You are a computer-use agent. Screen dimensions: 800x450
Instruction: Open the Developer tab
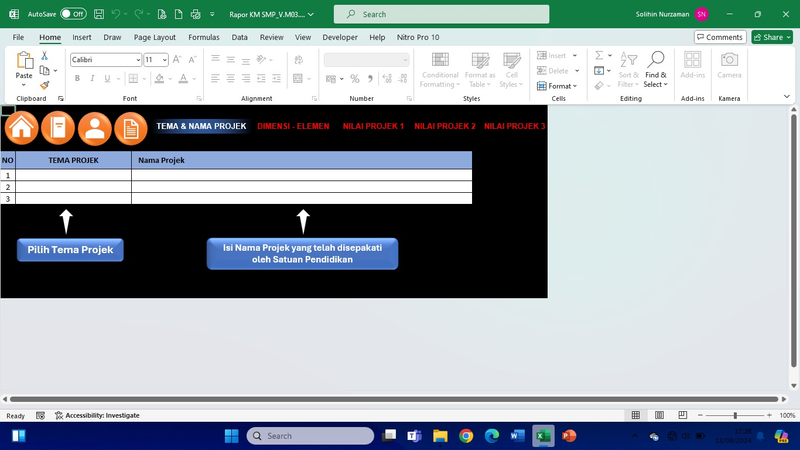coord(340,37)
